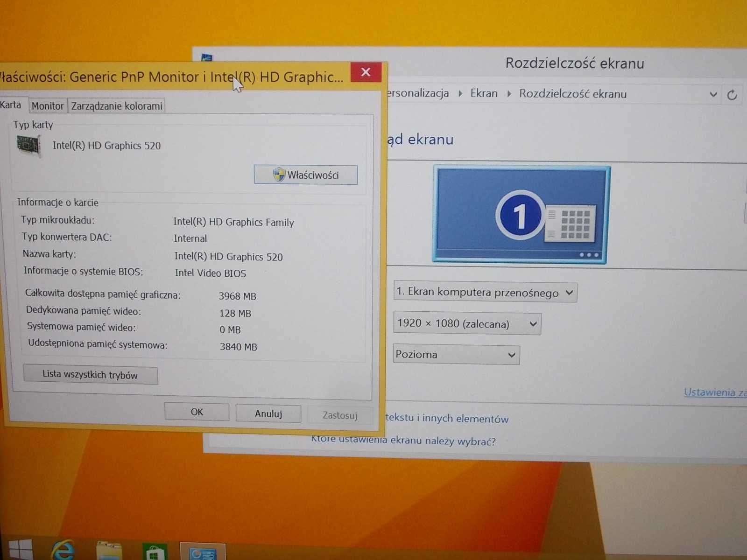
Task: Click the Personalizacja breadcrumb item
Action: click(x=418, y=93)
